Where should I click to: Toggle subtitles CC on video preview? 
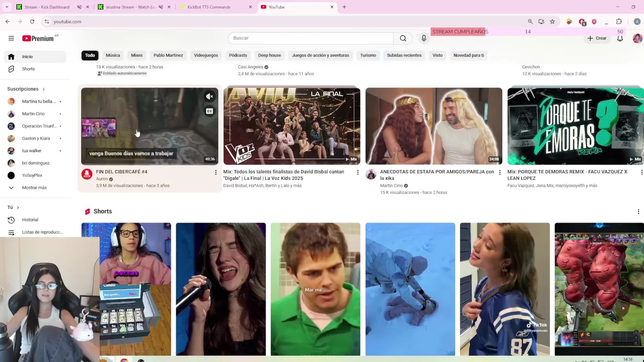click(210, 111)
